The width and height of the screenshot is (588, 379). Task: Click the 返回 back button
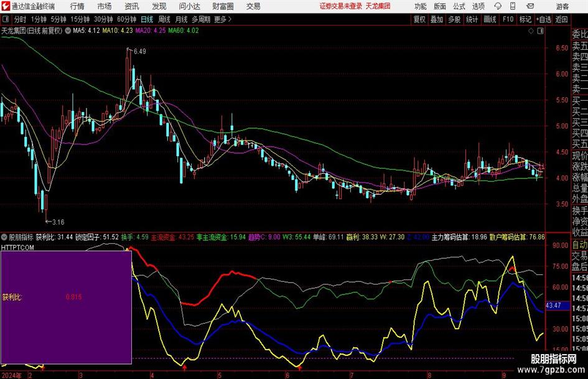tap(561, 19)
